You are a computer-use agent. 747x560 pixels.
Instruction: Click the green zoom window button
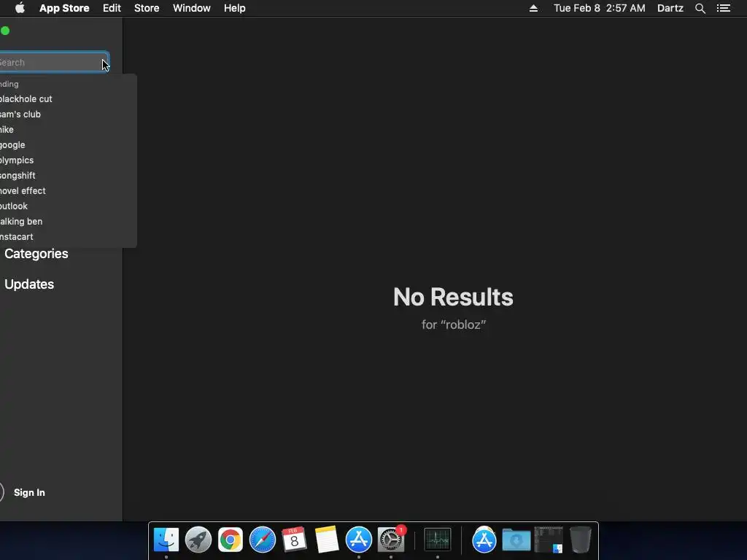(5, 31)
